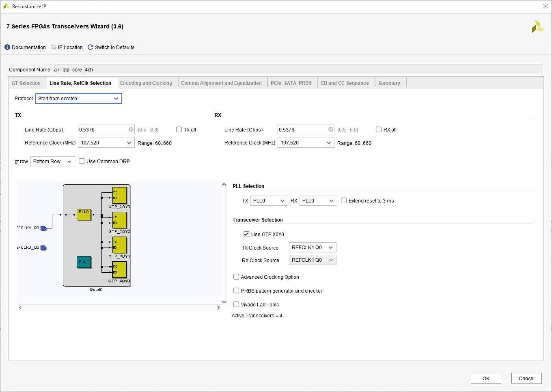Image resolution: width=552 pixels, height=392 pixels.
Task: Click the Documentation link
Action: 29,47
